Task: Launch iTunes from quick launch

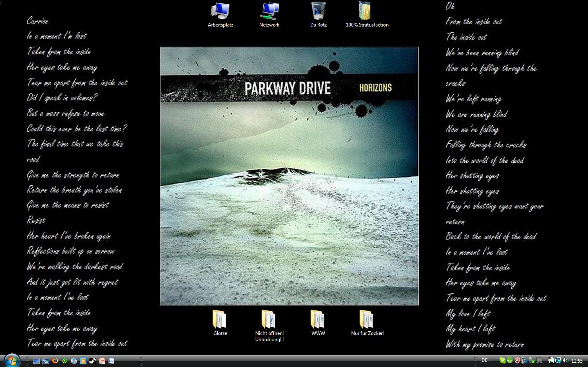Action: click(x=74, y=361)
